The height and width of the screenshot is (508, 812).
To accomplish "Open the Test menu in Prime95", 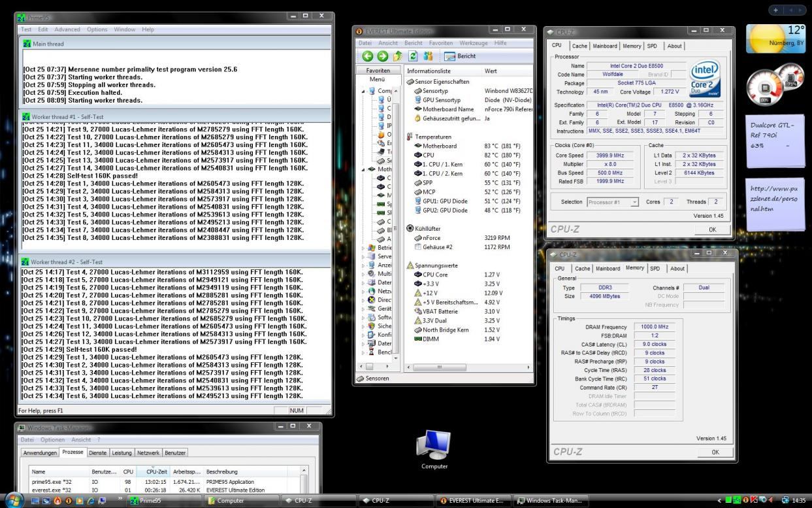I will [26, 29].
